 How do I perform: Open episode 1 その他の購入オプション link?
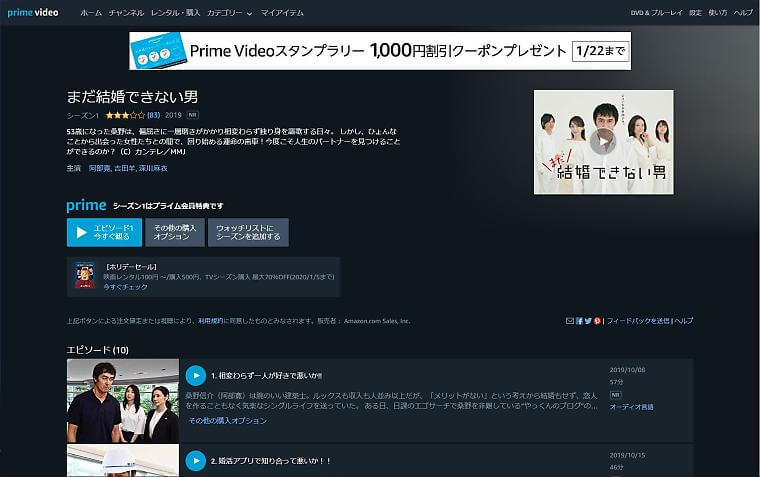(x=228, y=421)
